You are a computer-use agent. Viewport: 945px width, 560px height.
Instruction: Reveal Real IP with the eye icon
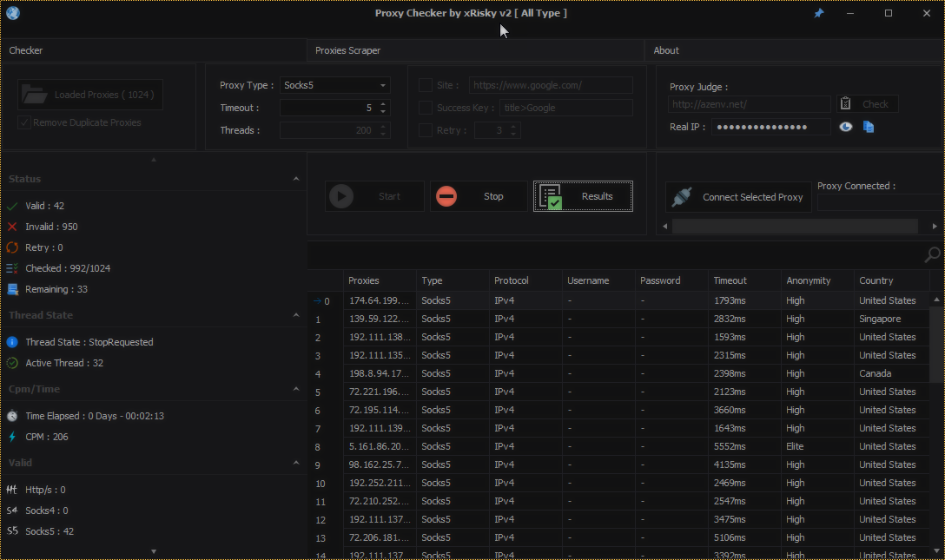tap(846, 127)
